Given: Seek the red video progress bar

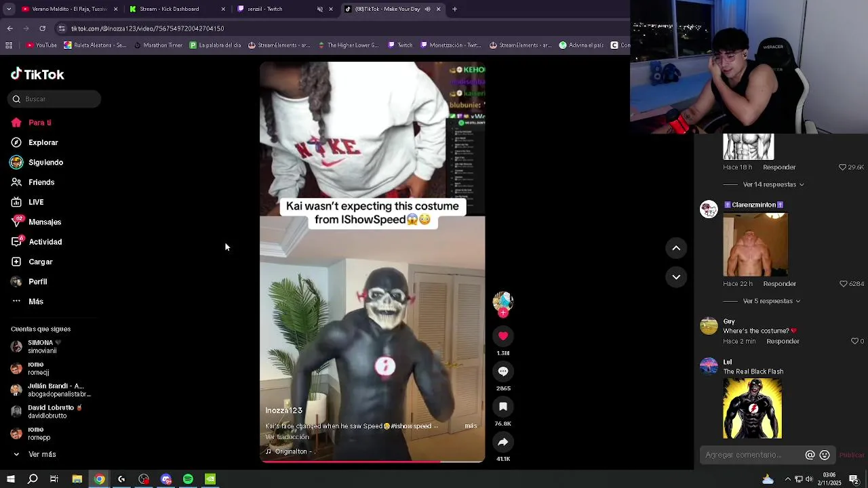Looking at the screenshot, I should pyautogui.click(x=372, y=462).
